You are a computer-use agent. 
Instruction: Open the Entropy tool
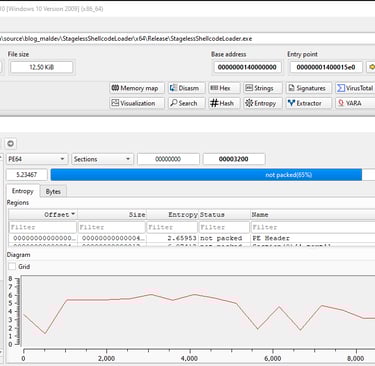point(263,103)
